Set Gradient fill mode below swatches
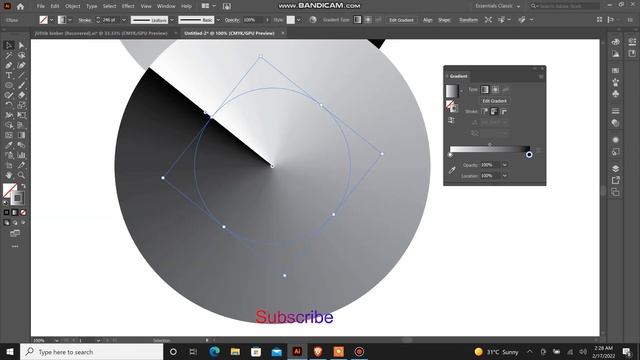Viewport: 640px width, 360px height. (x=15, y=213)
